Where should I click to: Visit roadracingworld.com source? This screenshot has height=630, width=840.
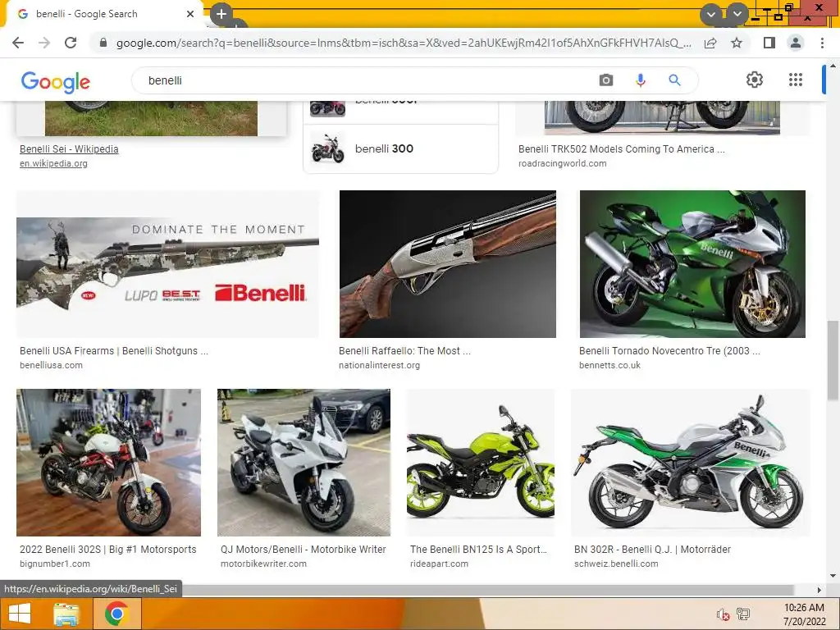click(563, 163)
